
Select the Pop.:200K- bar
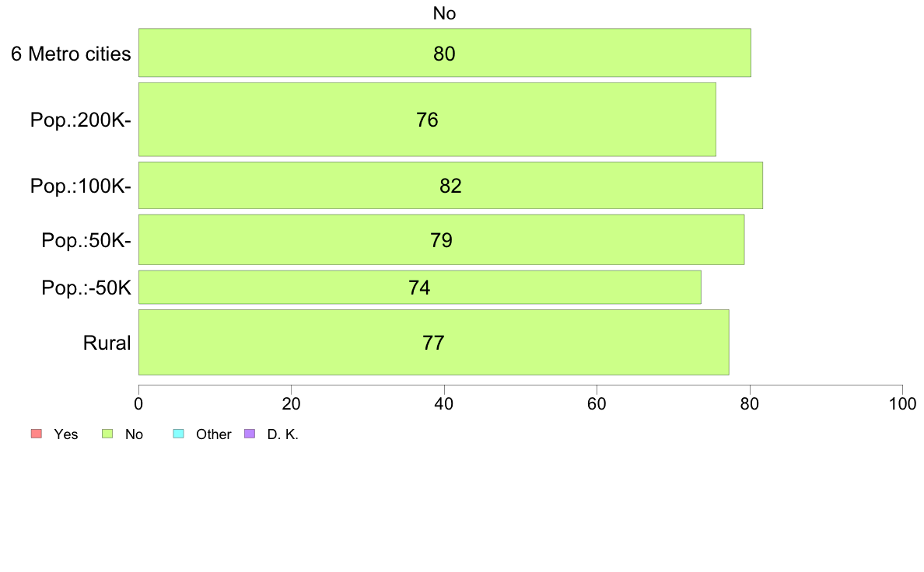[x=427, y=120]
